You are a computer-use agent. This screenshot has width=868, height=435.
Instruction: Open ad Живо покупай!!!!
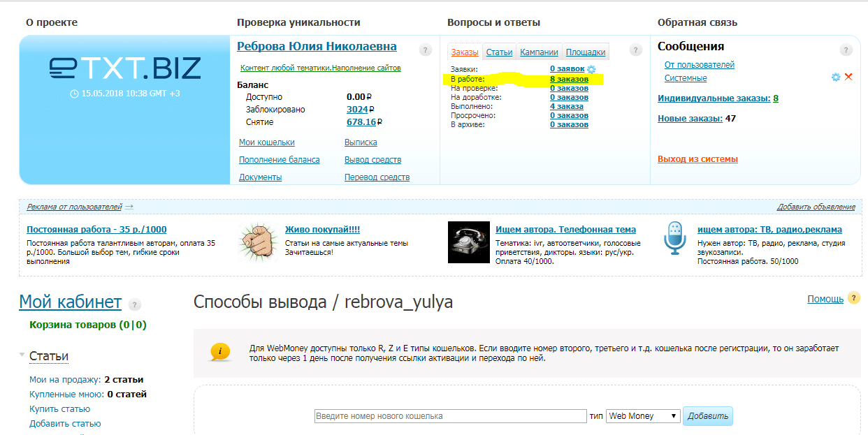[x=322, y=230]
